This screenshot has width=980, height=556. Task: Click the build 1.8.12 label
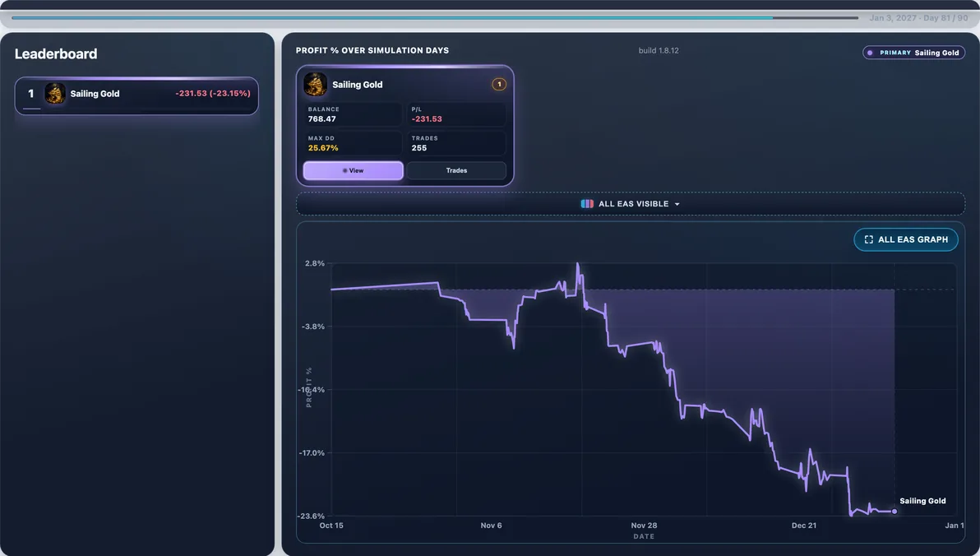point(659,51)
